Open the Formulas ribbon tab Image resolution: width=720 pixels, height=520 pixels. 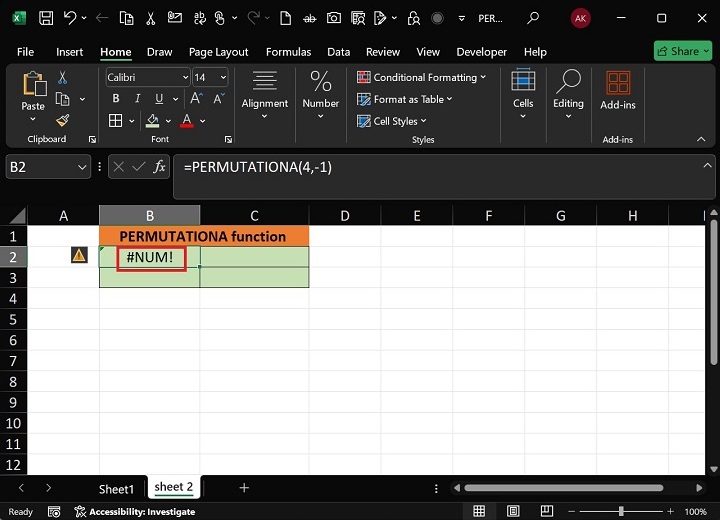288,52
